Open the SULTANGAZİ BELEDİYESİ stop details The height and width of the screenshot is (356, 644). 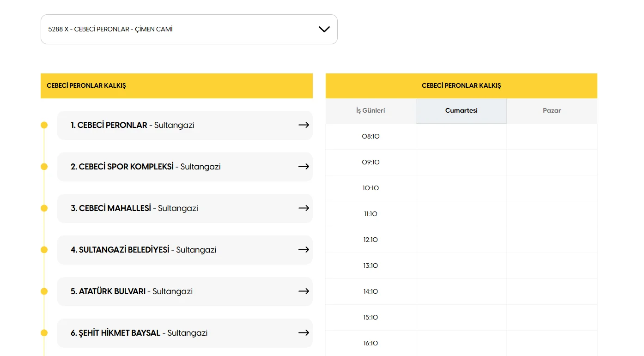coord(185,250)
